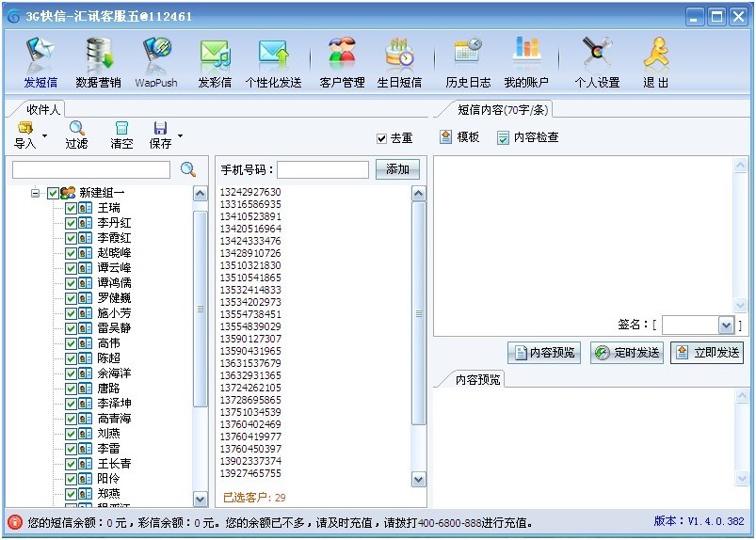
Task: Select contact 李泽坤 in the tree
Action: coord(114,404)
